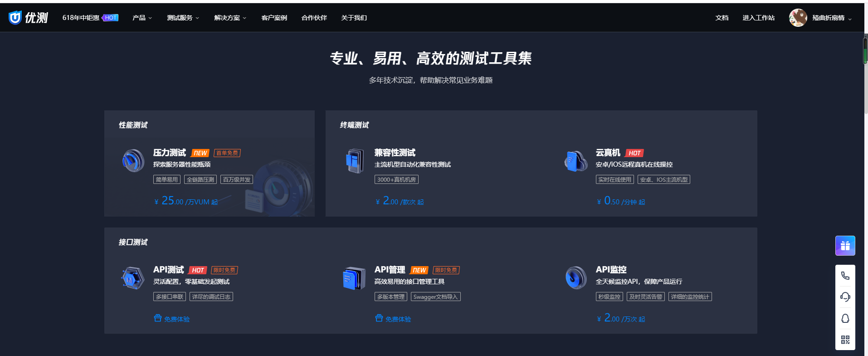Click the gift icon beside API测试 免费体验

pyautogui.click(x=158, y=318)
